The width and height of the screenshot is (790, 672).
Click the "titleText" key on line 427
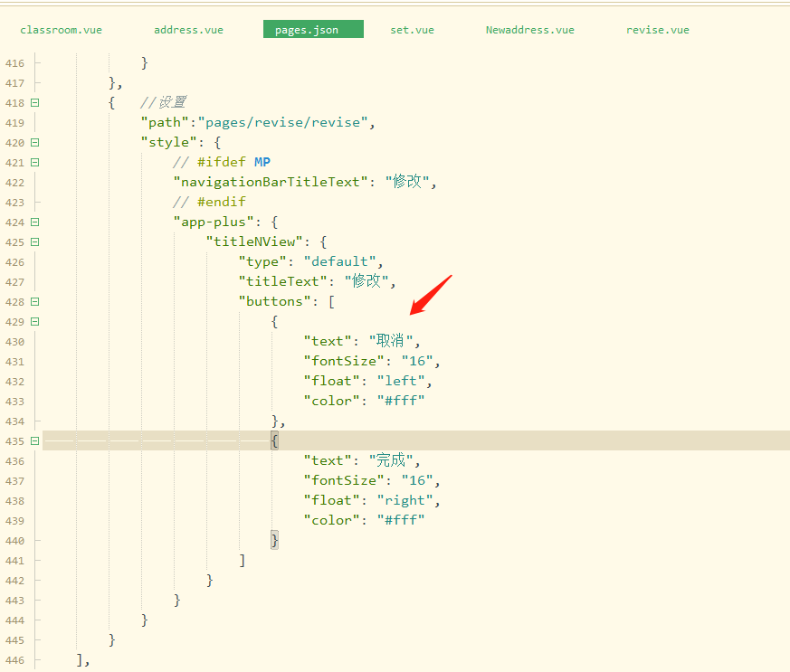(282, 281)
